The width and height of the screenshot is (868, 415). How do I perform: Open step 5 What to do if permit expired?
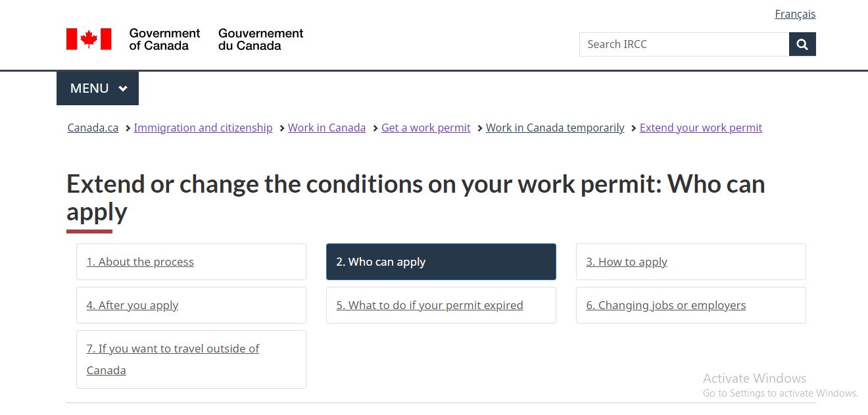click(x=429, y=305)
